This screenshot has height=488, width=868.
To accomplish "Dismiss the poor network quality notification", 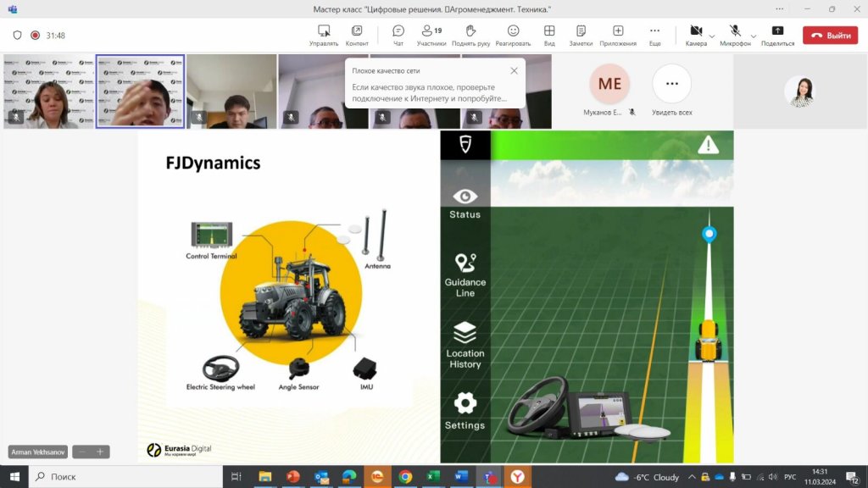I will tap(514, 71).
